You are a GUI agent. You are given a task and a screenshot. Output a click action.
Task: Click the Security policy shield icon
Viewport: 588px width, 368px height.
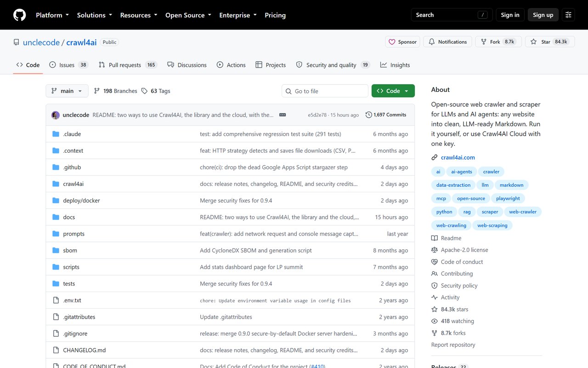(435, 286)
